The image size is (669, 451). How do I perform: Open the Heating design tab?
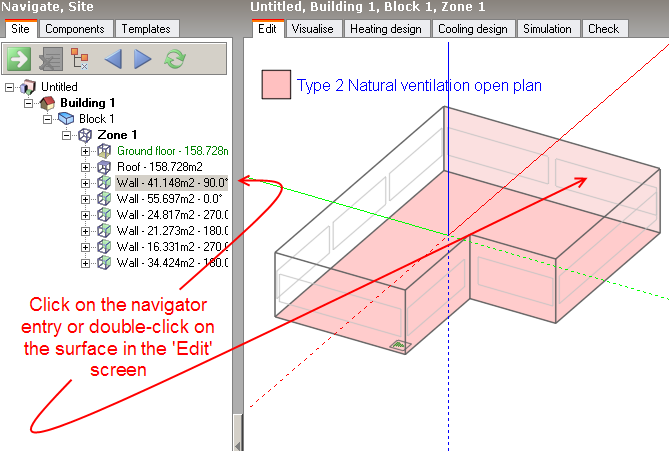[x=386, y=29]
